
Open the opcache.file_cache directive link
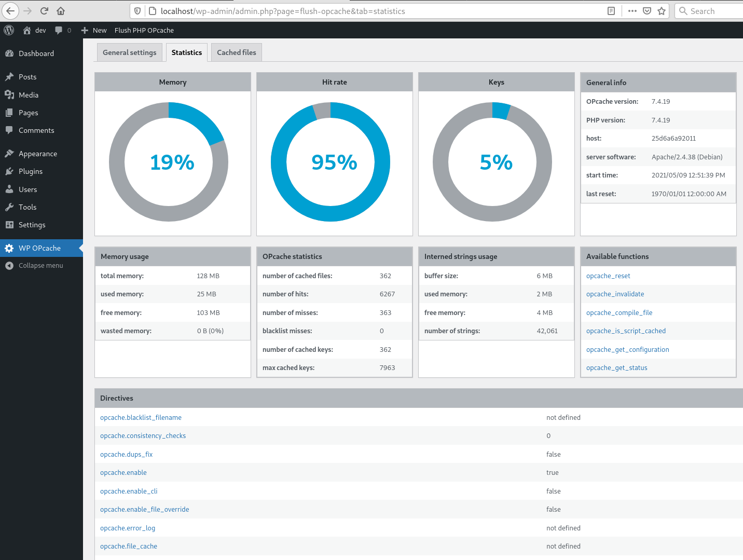click(x=128, y=546)
